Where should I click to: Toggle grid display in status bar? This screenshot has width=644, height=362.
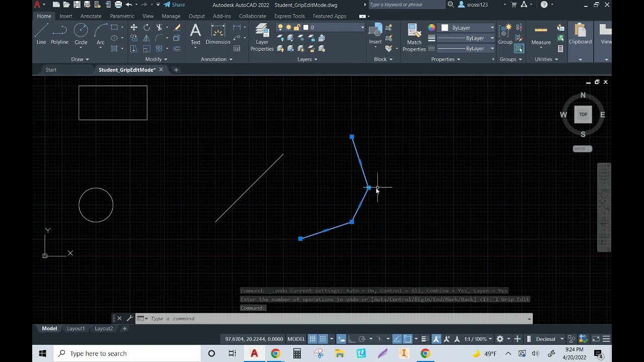coord(312,339)
